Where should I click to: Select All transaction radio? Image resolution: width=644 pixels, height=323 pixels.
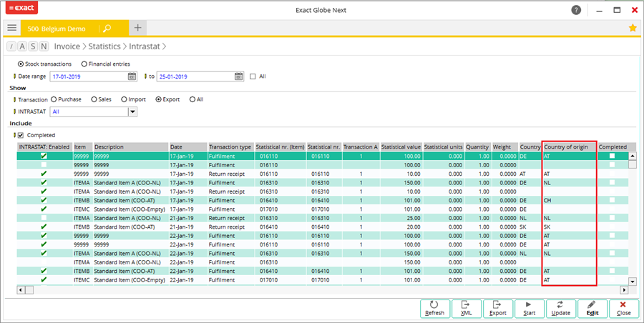pyautogui.click(x=192, y=99)
